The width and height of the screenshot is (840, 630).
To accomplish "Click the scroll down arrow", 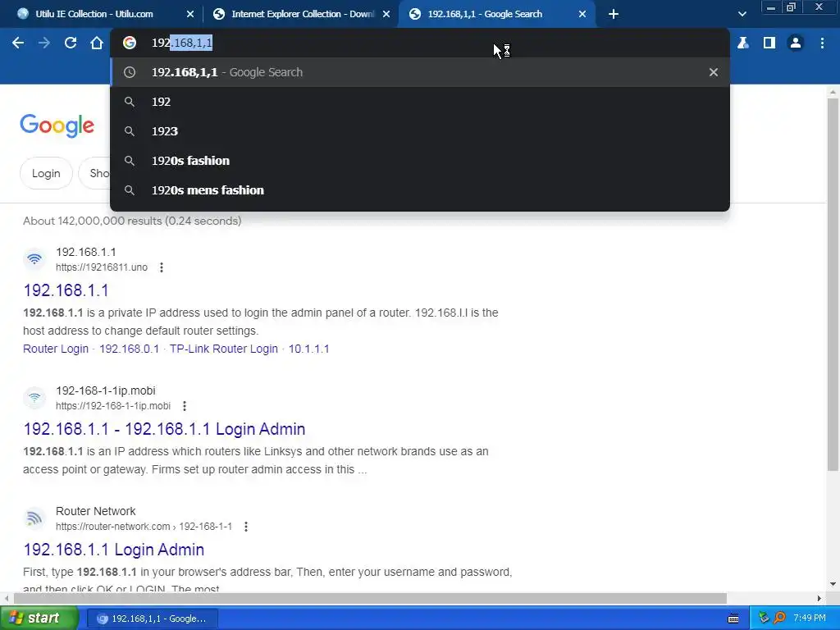I will pyautogui.click(x=833, y=584).
